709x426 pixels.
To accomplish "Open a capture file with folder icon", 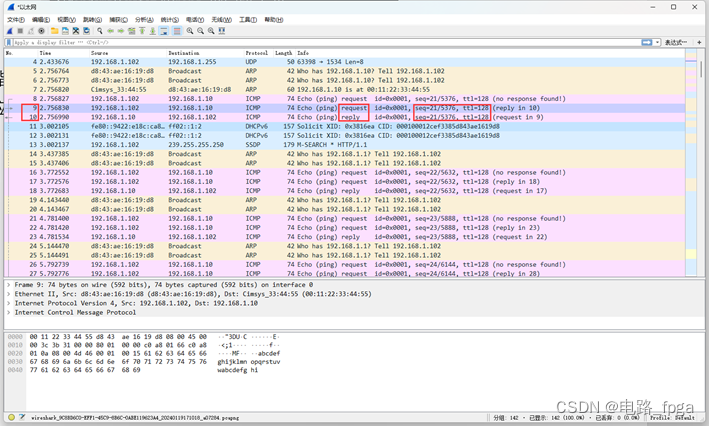I will coord(55,31).
